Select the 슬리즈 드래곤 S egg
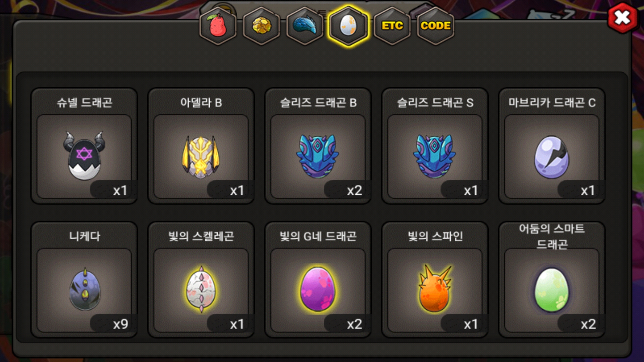 click(435, 156)
